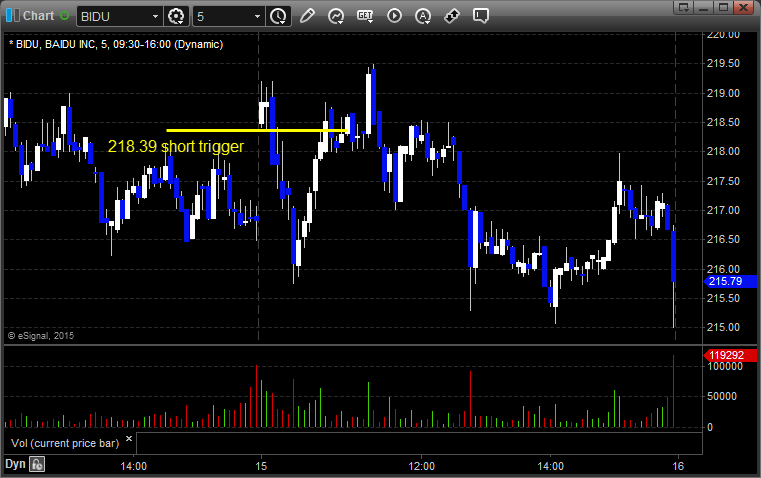Click the blue 215.79 current price marker
This screenshot has width=761, height=478.
pyautogui.click(x=730, y=281)
